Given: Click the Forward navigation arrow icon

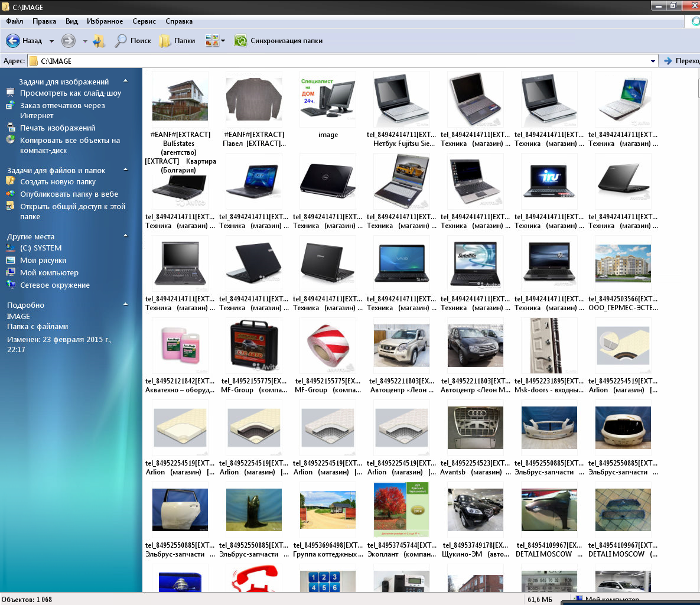Looking at the screenshot, I should [69, 41].
